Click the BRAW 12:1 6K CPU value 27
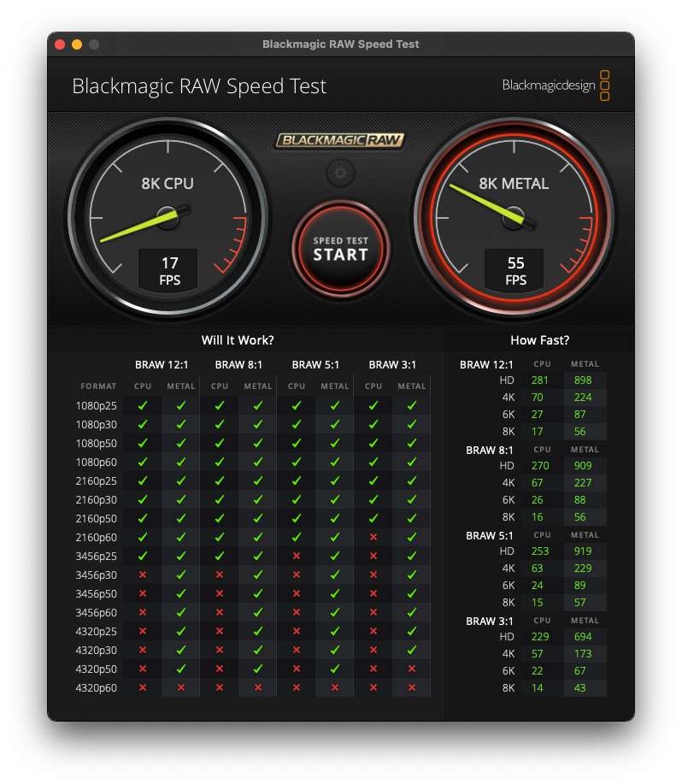Image resolution: width=682 pixels, height=784 pixels. pyautogui.click(x=537, y=414)
